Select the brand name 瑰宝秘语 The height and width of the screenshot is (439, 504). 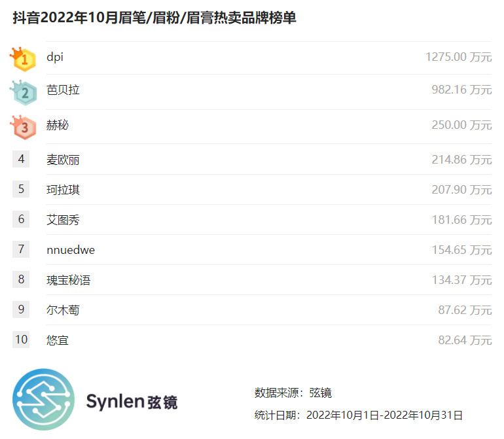[x=69, y=280]
